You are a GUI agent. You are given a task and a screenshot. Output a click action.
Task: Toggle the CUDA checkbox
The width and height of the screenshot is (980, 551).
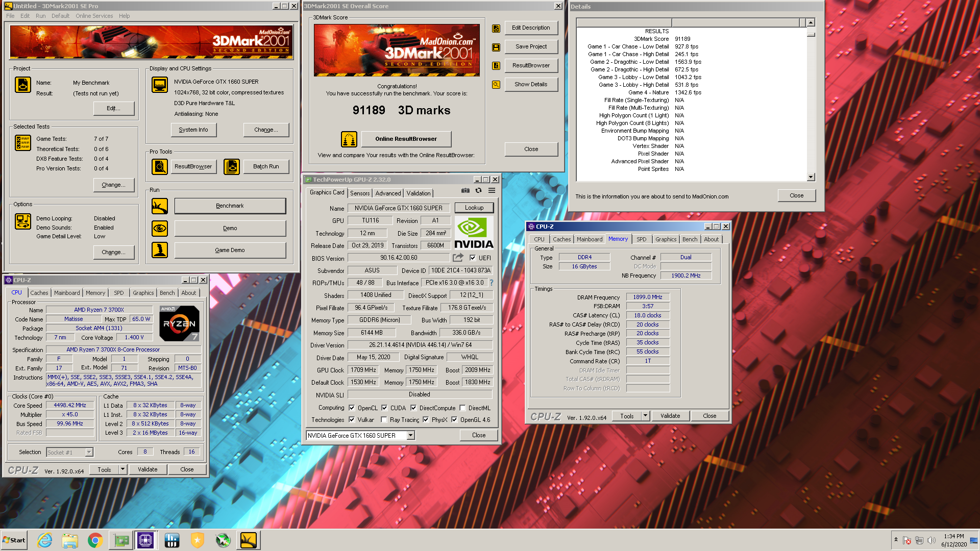(x=384, y=408)
